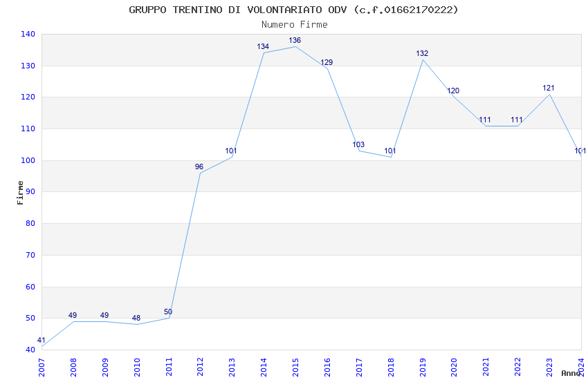Viewport: 588px width, 380px height.
Task: Click the 110 y-axis tick label
Action: (28, 129)
